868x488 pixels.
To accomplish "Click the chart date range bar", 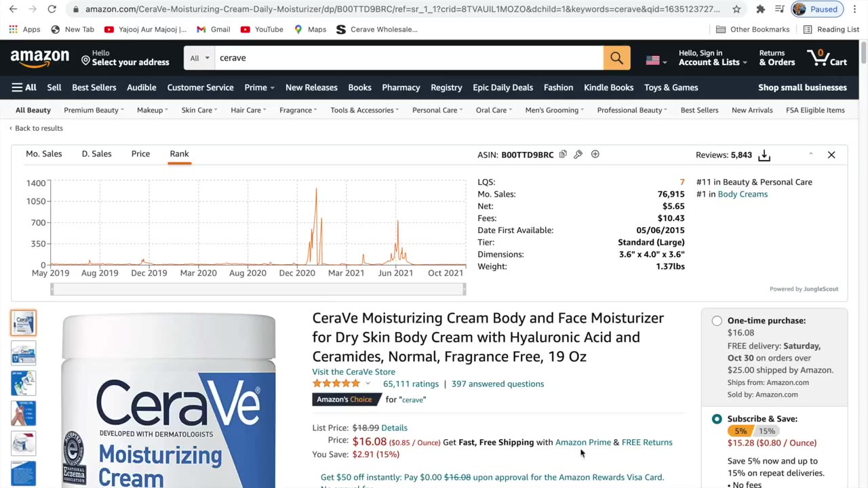I will (258, 289).
